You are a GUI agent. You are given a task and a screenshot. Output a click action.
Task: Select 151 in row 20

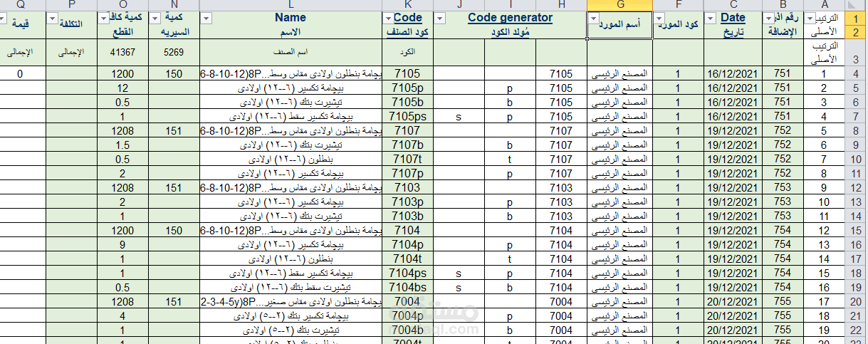click(174, 301)
